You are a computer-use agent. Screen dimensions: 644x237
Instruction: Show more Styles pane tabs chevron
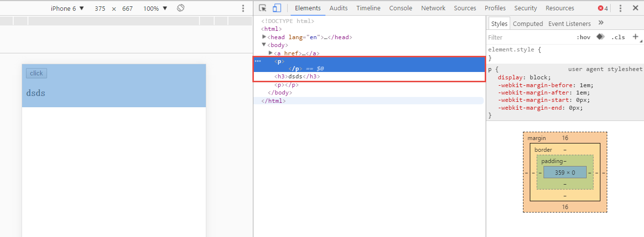coord(601,23)
